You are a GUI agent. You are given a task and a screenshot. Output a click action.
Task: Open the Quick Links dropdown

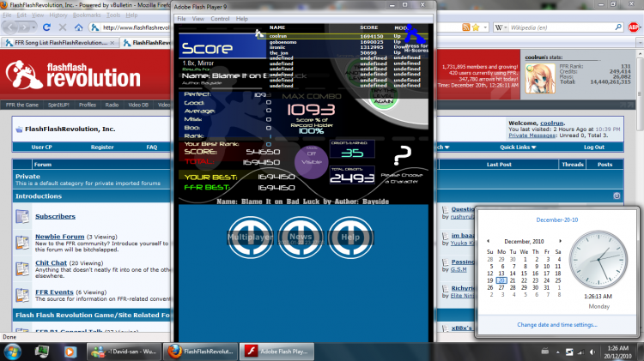(x=518, y=147)
